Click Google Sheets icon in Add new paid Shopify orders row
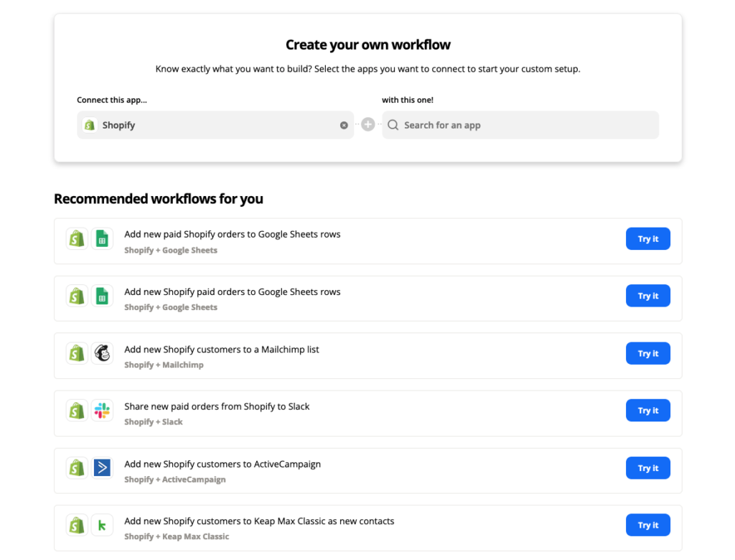Screen dimensions: 735x560 coord(102,239)
